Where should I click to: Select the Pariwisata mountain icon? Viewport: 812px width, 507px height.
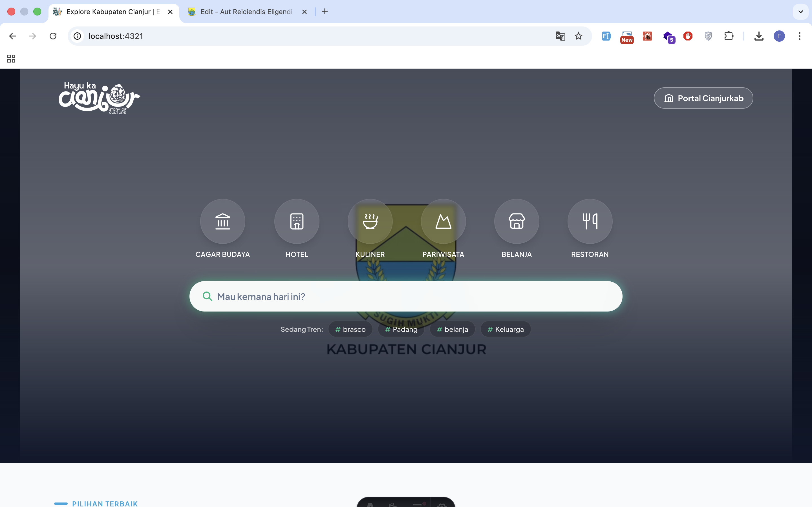point(443,221)
